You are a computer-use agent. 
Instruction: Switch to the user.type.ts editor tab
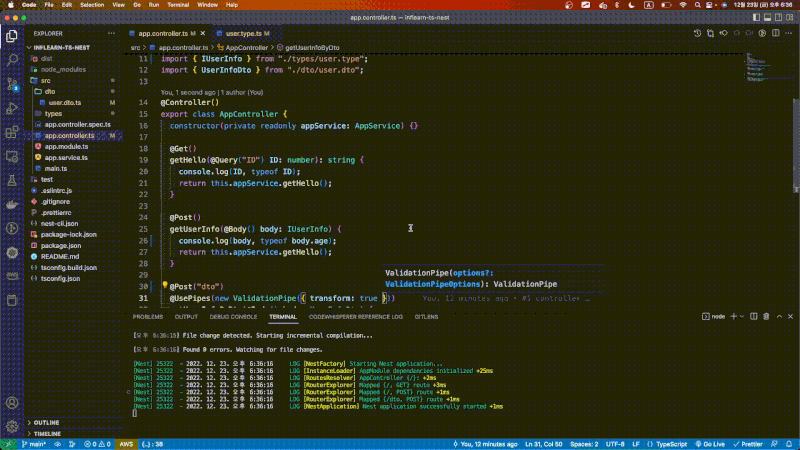pyautogui.click(x=243, y=33)
